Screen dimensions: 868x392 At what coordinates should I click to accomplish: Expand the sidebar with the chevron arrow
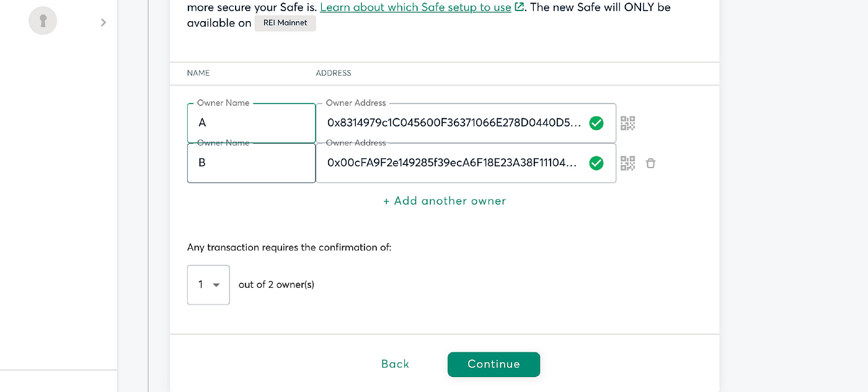pos(104,22)
